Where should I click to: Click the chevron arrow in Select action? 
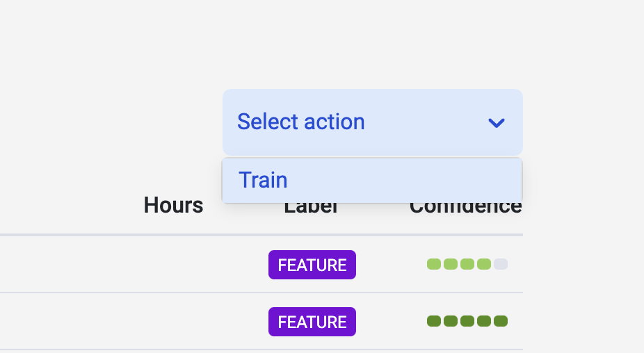tap(496, 123)
